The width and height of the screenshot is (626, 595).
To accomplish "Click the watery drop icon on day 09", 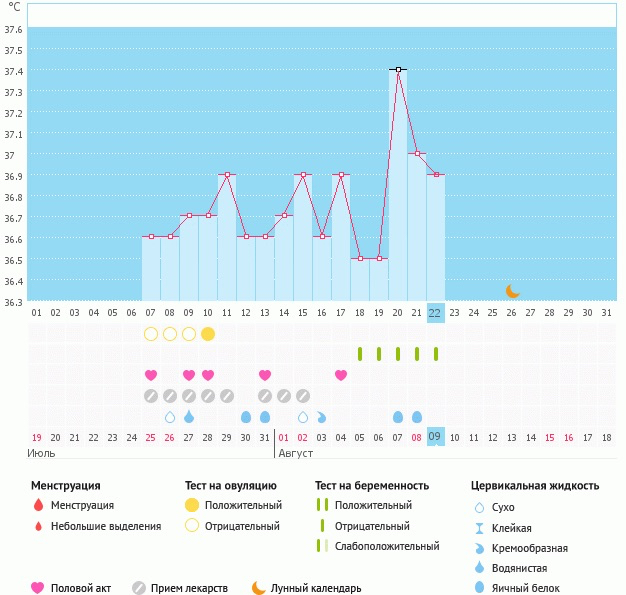I will tap(189, 417).
